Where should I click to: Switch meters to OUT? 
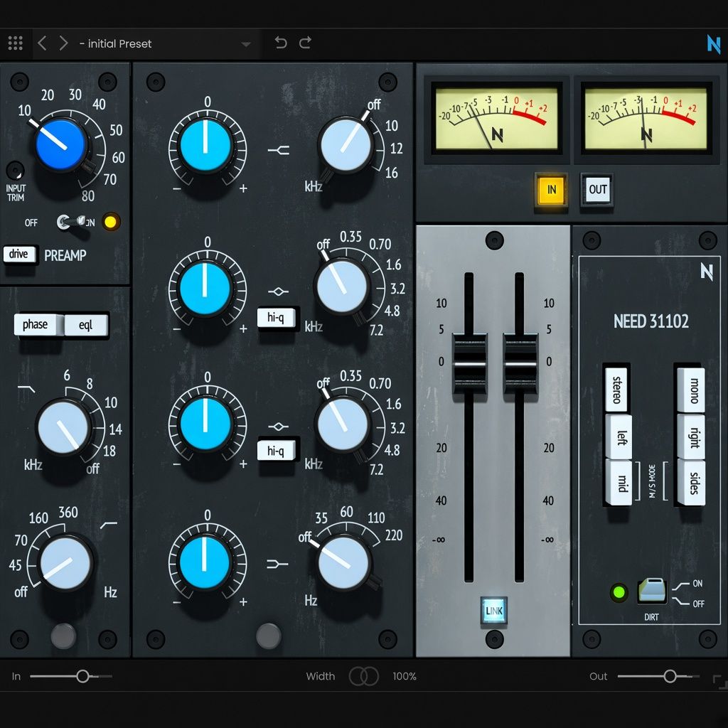[x=597, y=189]
